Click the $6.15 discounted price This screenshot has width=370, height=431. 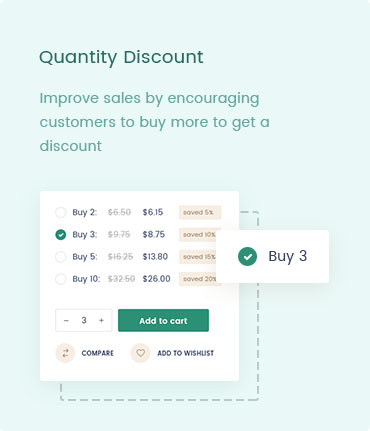(x=153, y=212)
